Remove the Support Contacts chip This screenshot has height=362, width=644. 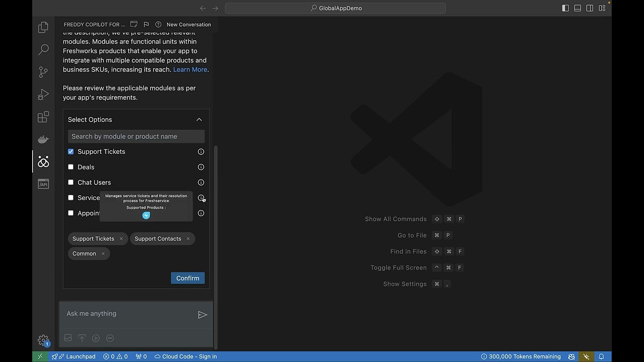[x=188, y=239]
